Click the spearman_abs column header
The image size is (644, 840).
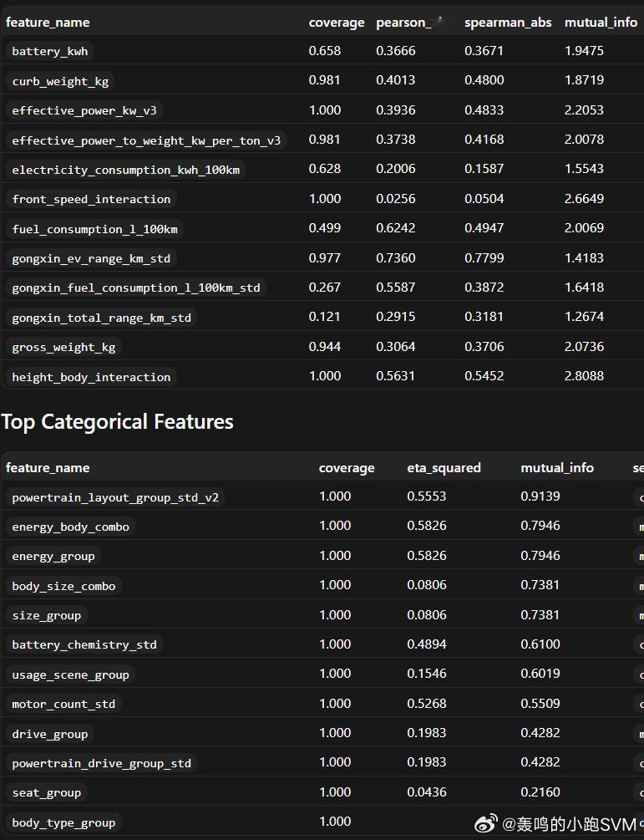[x=508, y=23]
